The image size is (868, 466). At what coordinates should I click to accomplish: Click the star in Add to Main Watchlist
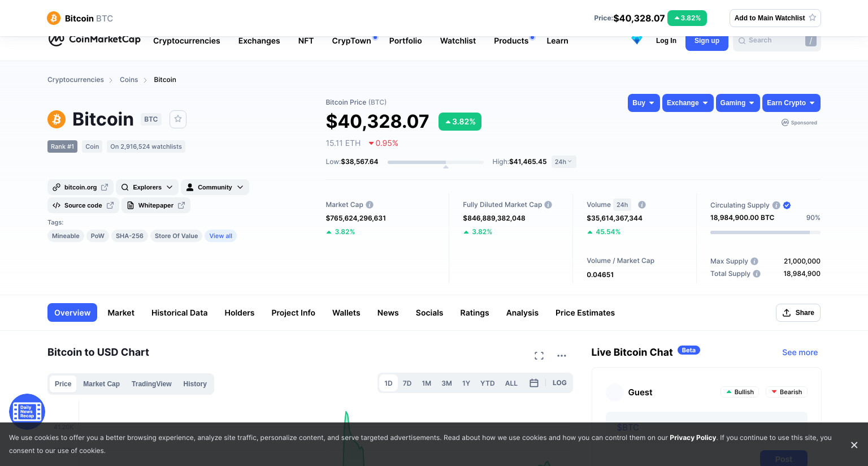pos(813,18)
